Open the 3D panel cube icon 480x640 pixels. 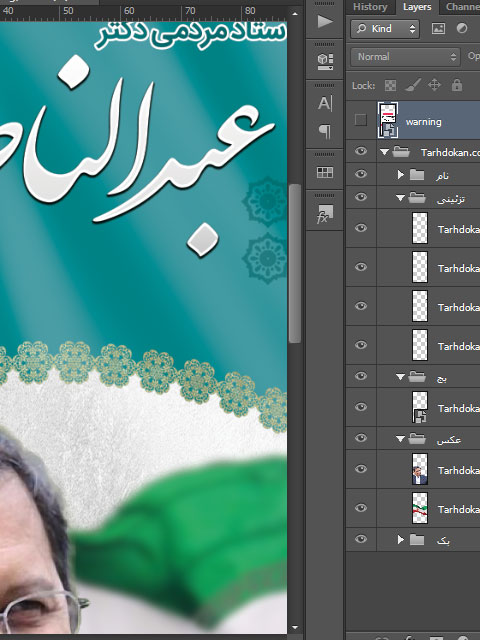click(x=325, y=61)
